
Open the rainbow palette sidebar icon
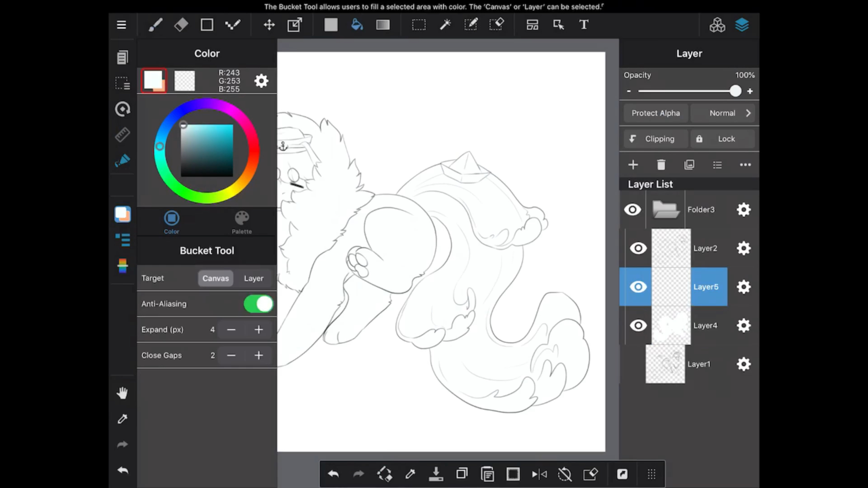coord(123,266)
